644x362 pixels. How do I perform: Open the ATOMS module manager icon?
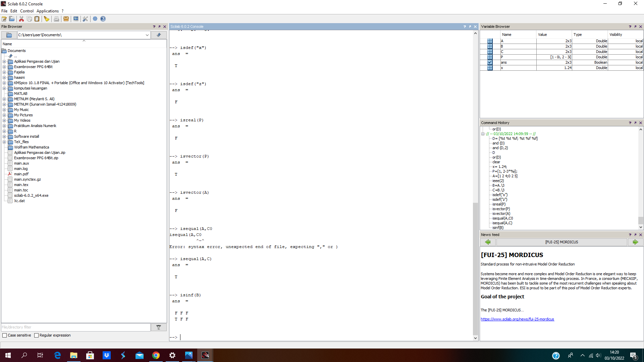(x=66, y=19)
